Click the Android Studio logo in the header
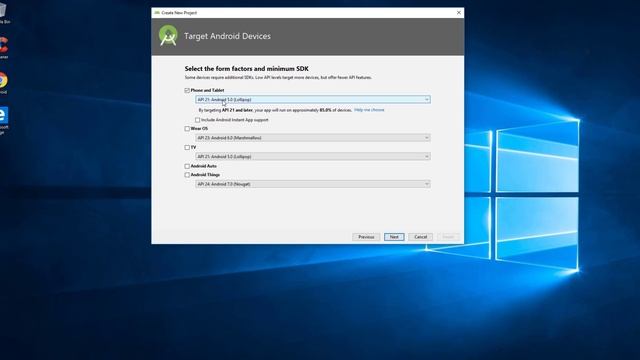The height and width of the screenshot is (360, 640). point(168,36)
